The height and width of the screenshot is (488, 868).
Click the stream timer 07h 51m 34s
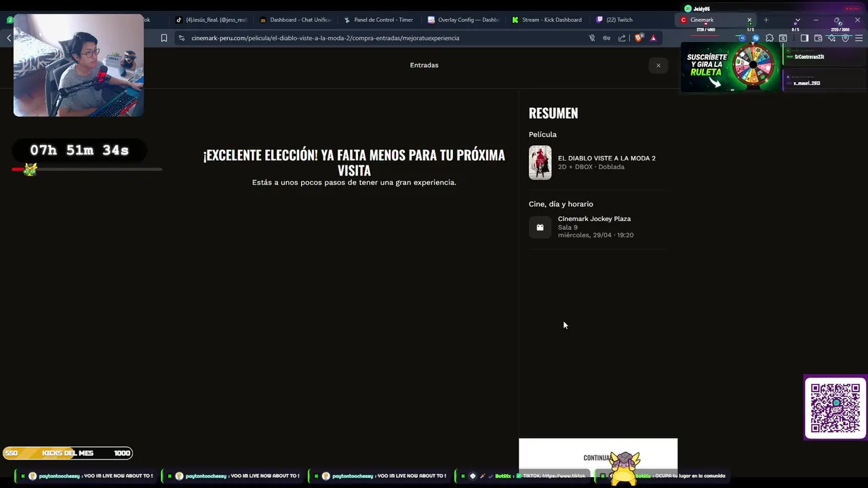79,150
